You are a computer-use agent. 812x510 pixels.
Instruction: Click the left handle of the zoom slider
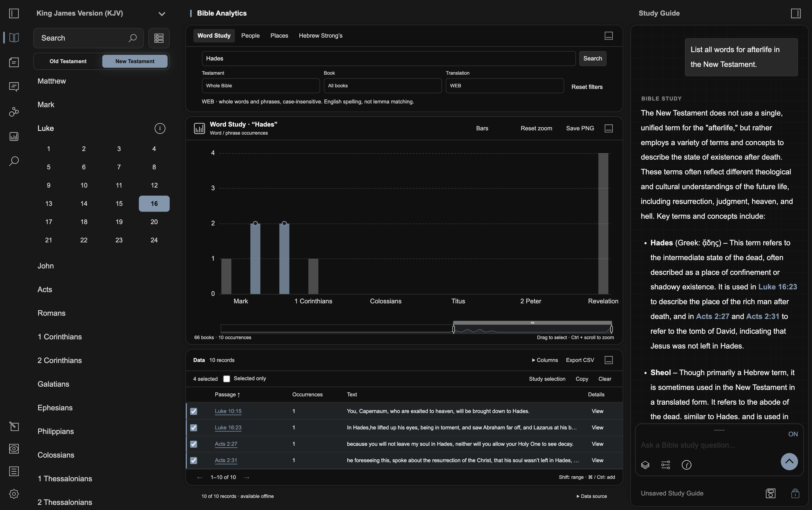pyautogui.click(x=453, y=329)
